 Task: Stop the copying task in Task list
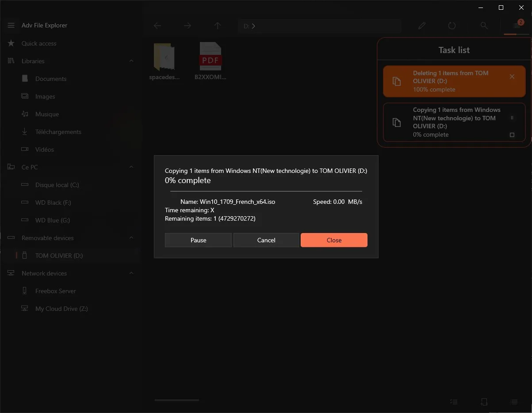pyautogui.click(x=512, y=134)
